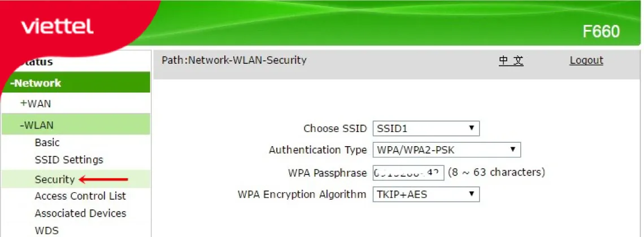Image resolution: width=644 pixels, height=237 pixels.
Task: Open the WDS page
Action: [46, 230]
